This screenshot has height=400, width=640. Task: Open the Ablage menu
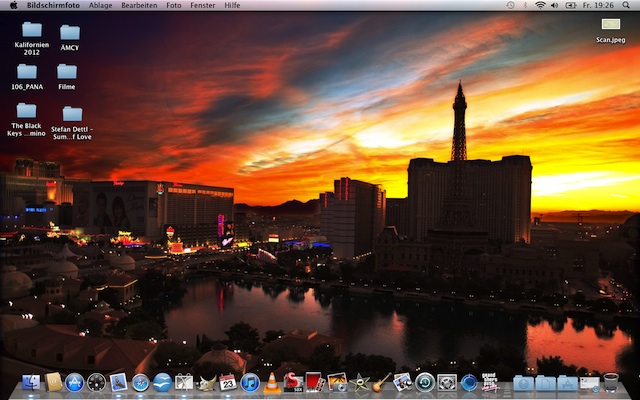(x=100, y=5)
